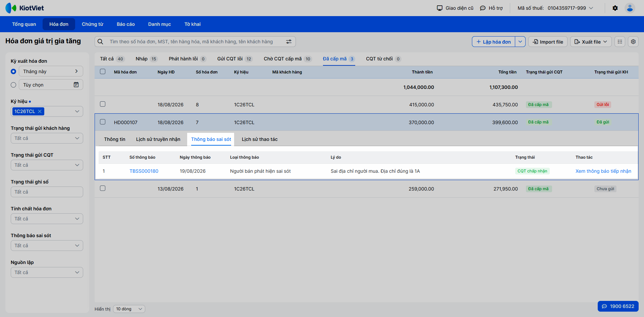Open the Thông tin detail tab
The width and height of the screenshot is (644, 317).
coord(115,139)
